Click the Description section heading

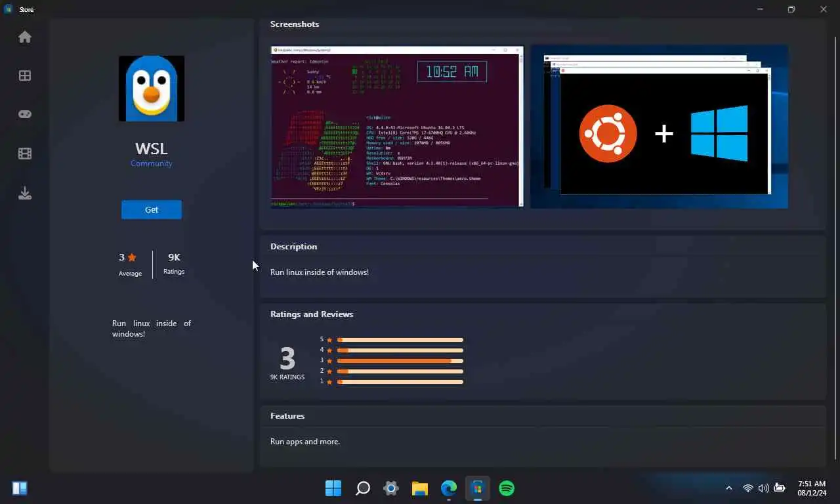point(293,247)
